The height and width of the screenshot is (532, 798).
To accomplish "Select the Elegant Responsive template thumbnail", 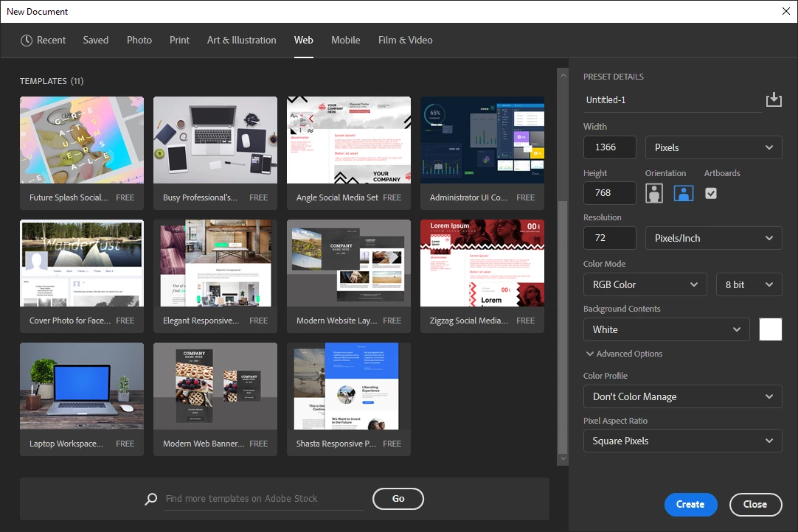I will coord(215,263).
